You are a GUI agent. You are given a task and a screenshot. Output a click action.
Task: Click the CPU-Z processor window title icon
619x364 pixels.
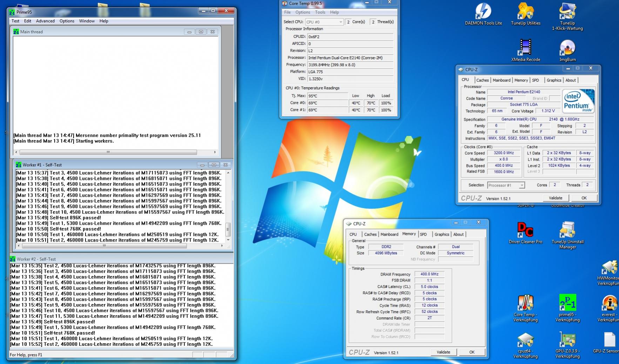pos(461,69)
